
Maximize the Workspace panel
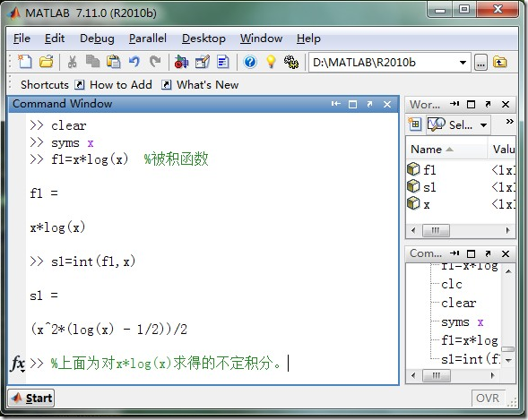472,104
